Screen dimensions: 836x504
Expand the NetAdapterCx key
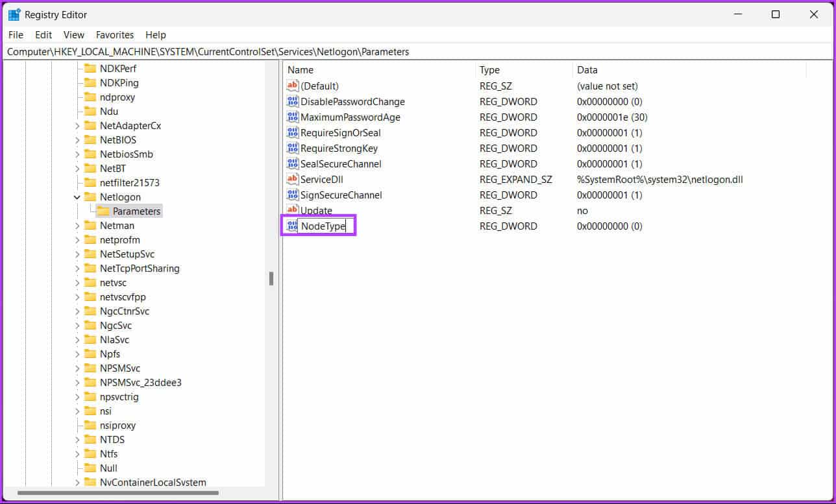coord(77,125)
